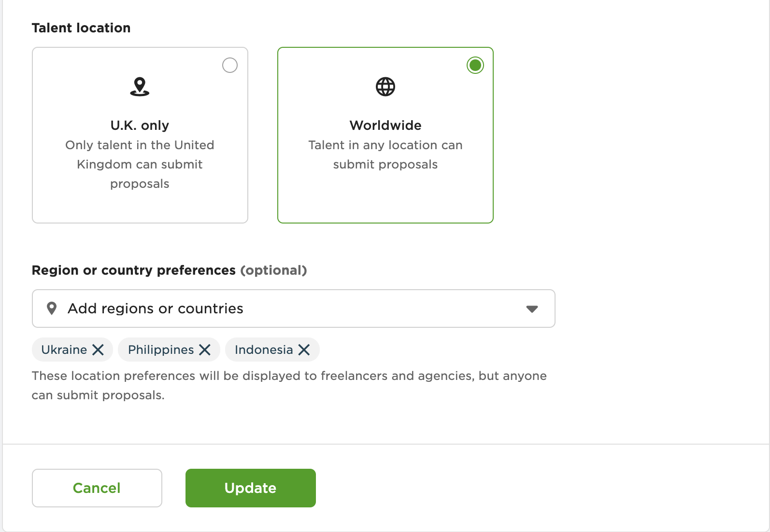770x532 pixels.
Task: Select the Worldwide radio button
Action: pos(475,65)
